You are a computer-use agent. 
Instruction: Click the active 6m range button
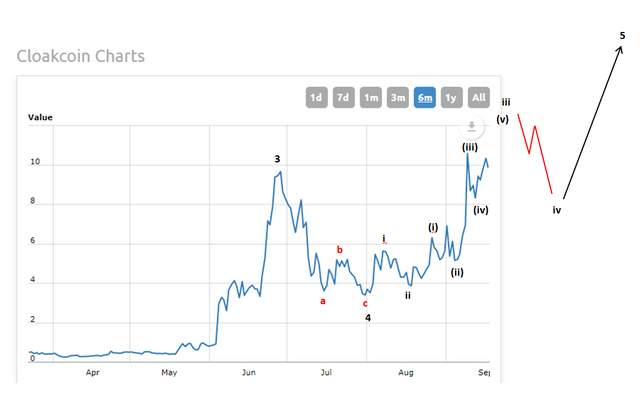(x=425, y=97)
